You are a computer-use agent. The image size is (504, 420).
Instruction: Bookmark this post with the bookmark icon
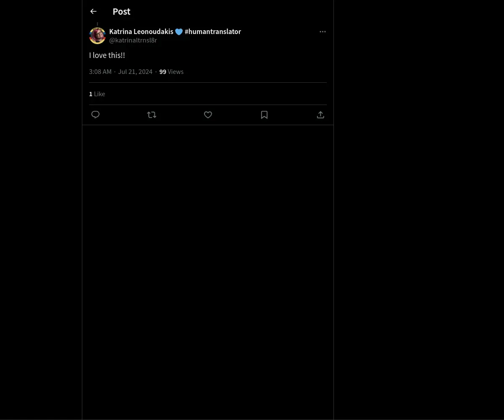(x=264, y=115)
